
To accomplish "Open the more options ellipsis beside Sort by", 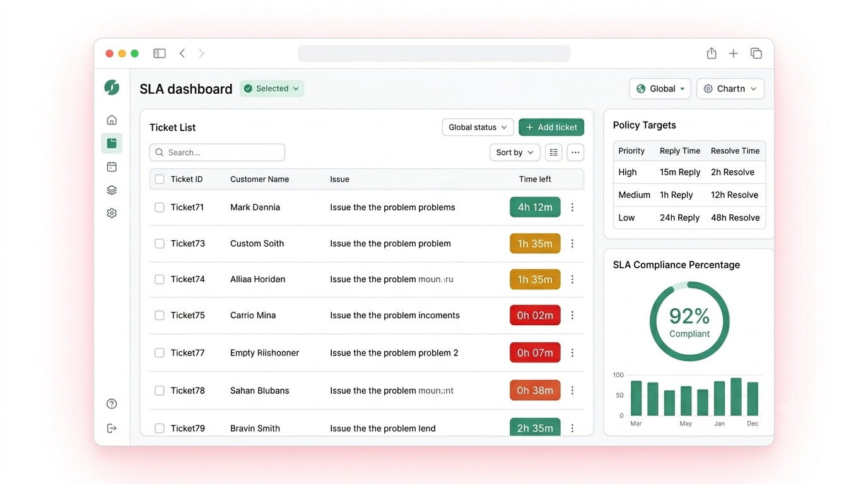I will (x=575, y=153).
